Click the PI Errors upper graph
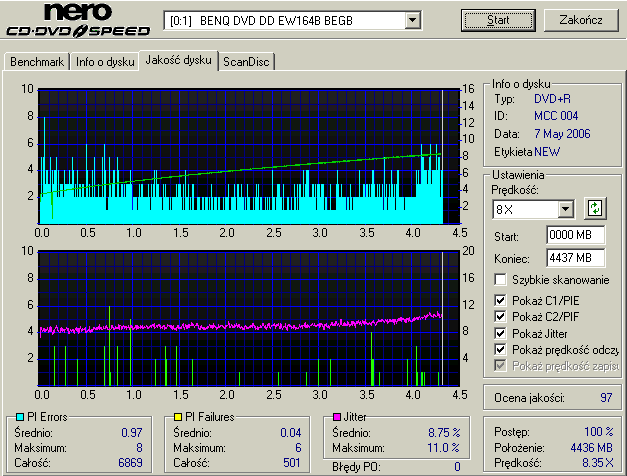The height and width of the screenshot is (476, 627). 249,156
